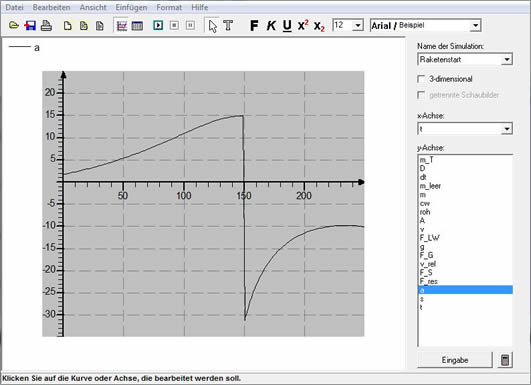The height and width of the screenshot is (385, 531).
Task: Open the Hilfe menu
Action: click(200, 7)
